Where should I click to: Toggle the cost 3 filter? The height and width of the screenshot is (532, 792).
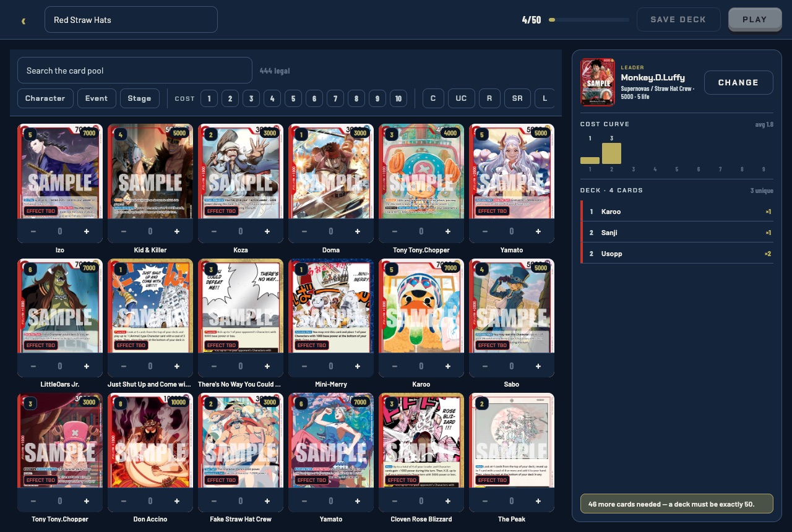pyautogui.click(x=251, y=98)
